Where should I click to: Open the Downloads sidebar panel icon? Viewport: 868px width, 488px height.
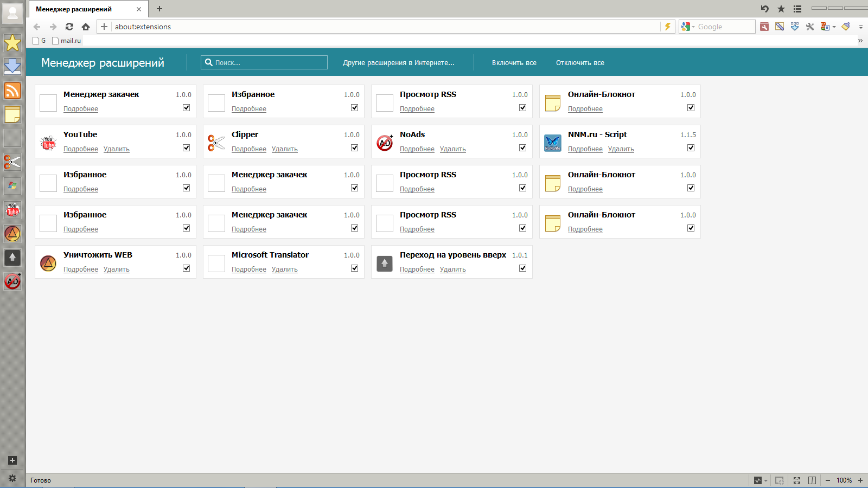click(x=12, y=67)
